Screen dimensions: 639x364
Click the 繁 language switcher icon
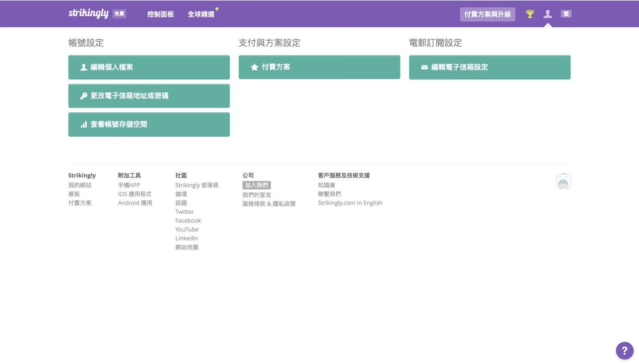566,14
